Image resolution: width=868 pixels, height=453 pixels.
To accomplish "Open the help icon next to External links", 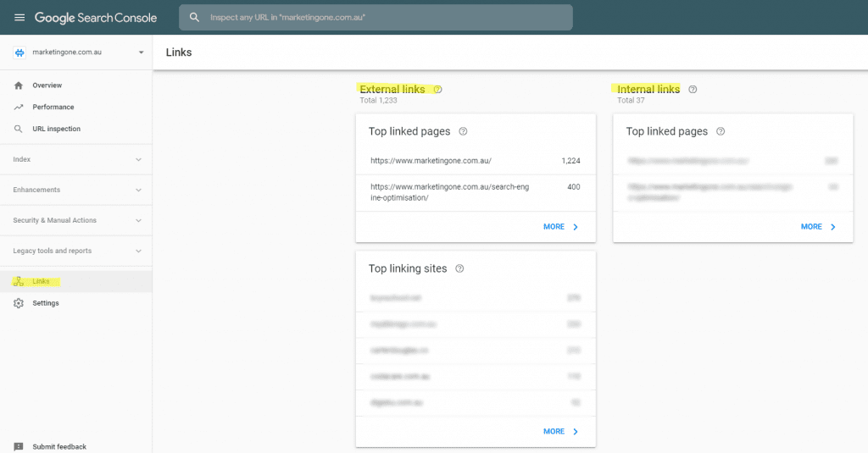I will click(438, 89).
